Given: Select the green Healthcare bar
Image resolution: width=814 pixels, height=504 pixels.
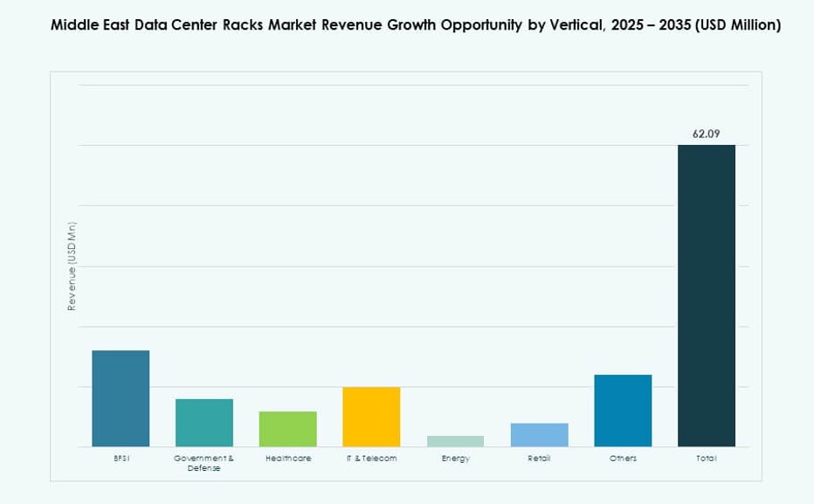Looking at the screenshot, I should point(287,428).
